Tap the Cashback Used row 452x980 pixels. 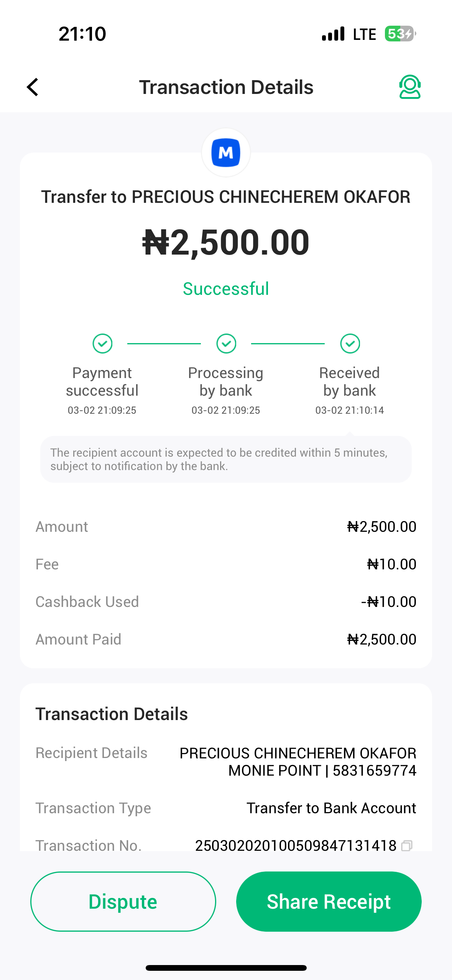click(226, 602)
